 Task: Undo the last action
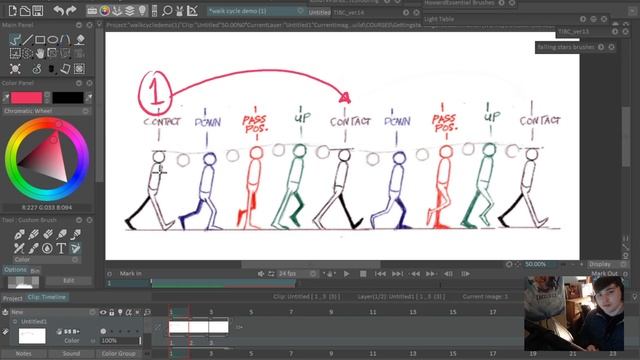click(58, 10)
